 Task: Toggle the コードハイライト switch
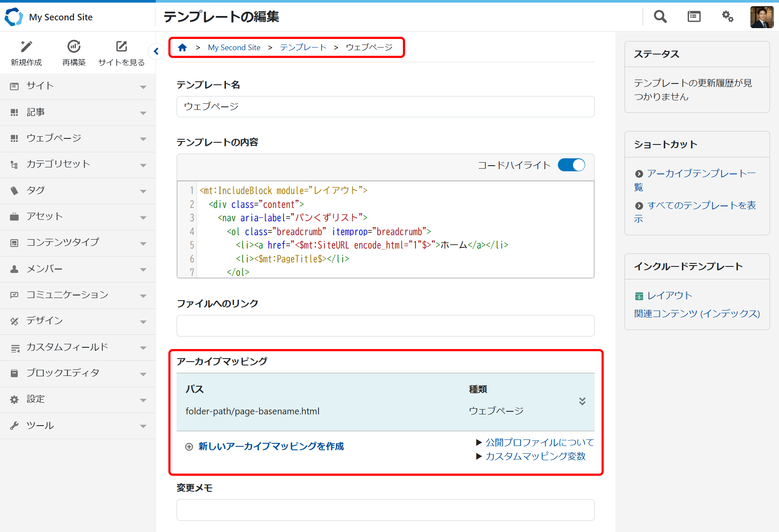(x=571, y=165)
